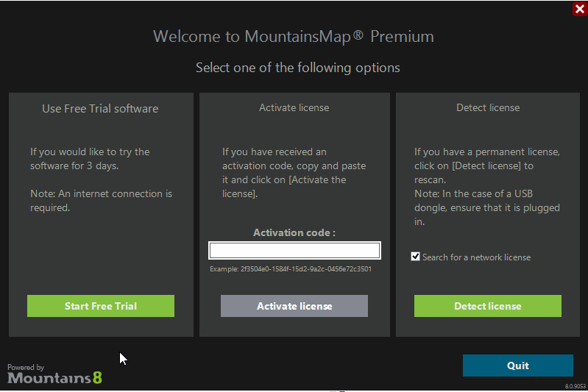Click the Powered by text above logo
This screenshot has height=392, width=588.
(x=26, y=367)
